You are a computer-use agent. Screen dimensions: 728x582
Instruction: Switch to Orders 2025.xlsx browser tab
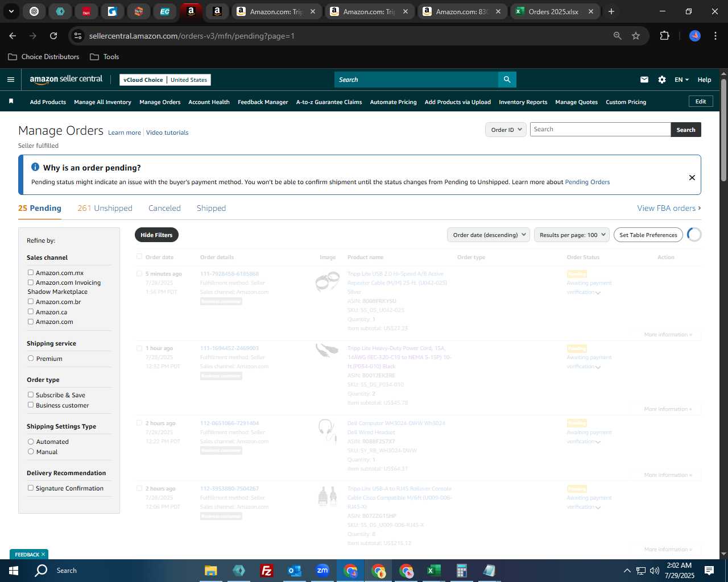(553, 11)
